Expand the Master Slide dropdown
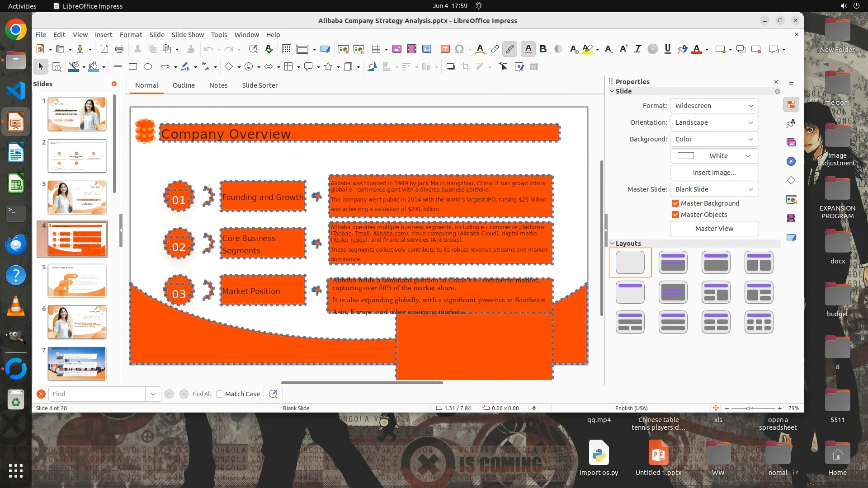 714,189
